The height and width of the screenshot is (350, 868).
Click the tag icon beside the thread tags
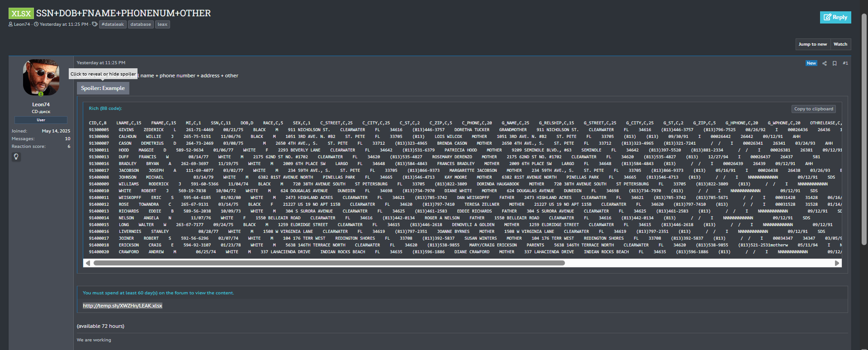tap(95, 24)
